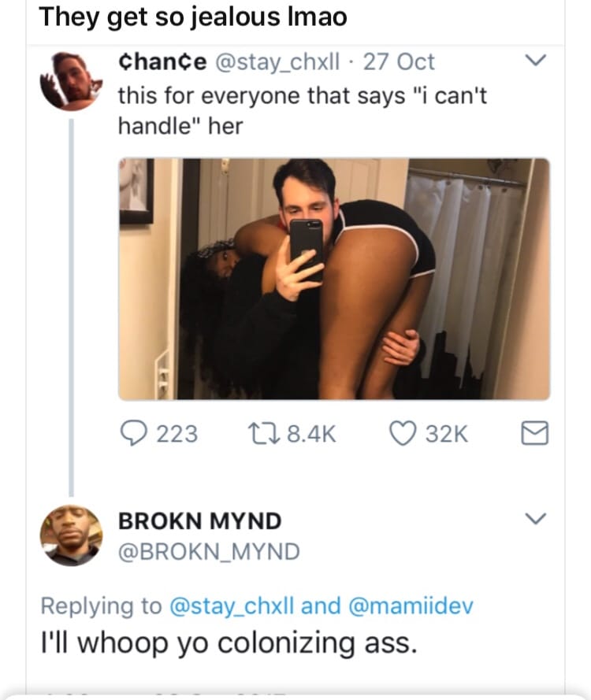
Task: Click the envelope direct message icon
Action: (536, 433)
